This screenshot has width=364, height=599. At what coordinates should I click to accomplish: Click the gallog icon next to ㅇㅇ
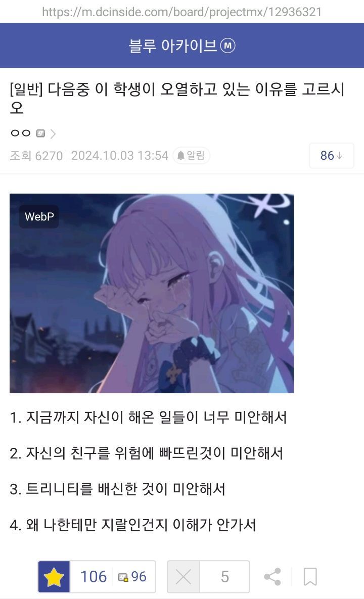pyautogui.click(x=40, y=133)
